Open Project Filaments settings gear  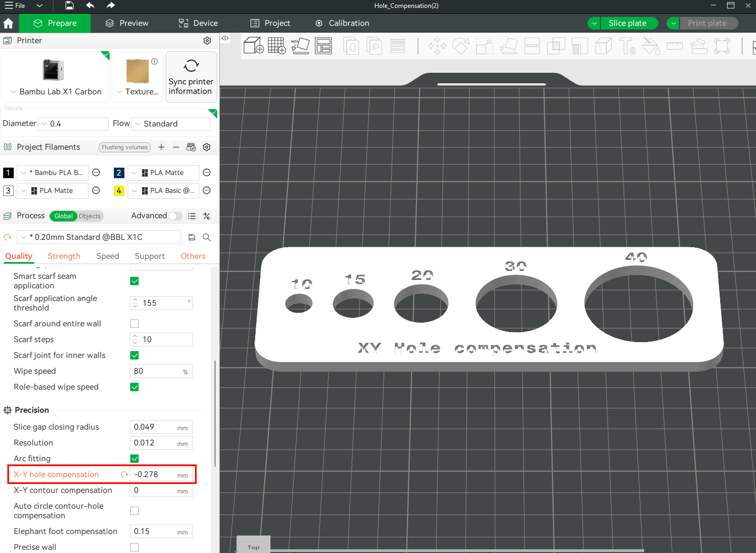click(x=207, y=147)
